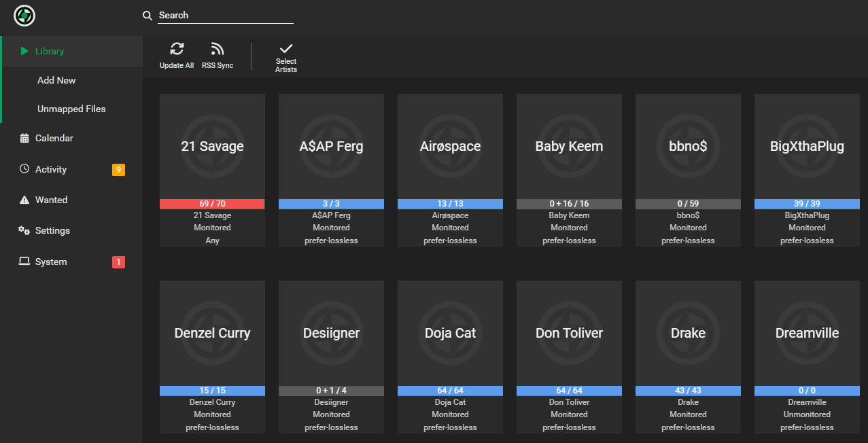Open the Wanted menu item
868x443 pixels.
point(71,200)
